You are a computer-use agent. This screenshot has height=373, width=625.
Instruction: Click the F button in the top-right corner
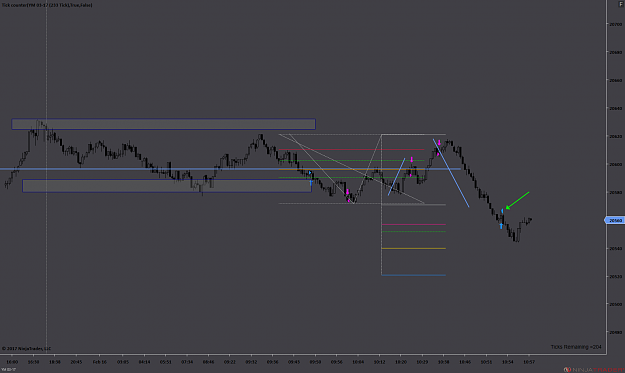[621, 4]
